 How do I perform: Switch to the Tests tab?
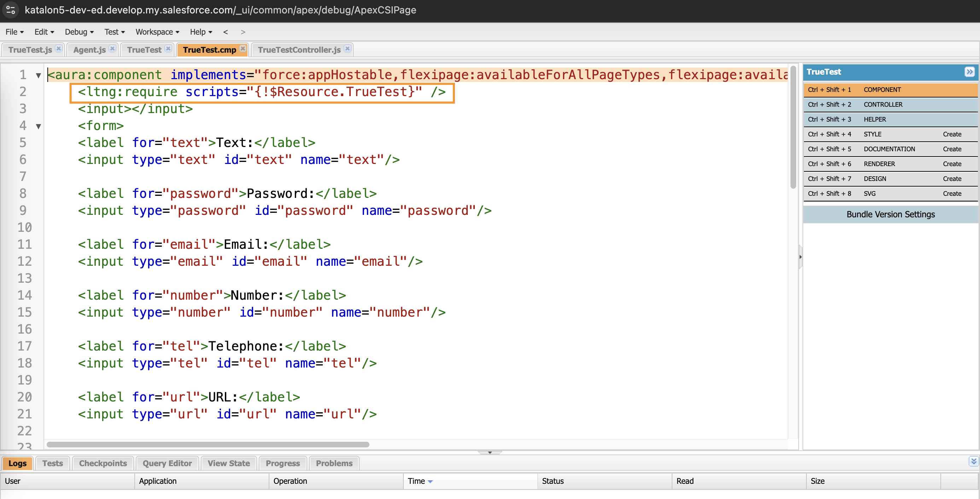[52, 463]
